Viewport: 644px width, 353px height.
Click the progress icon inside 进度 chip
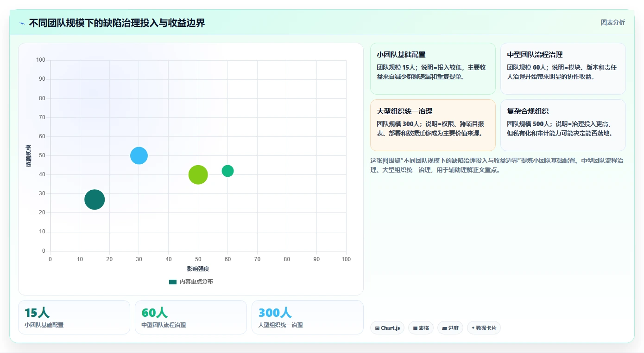tap(444, 328)
